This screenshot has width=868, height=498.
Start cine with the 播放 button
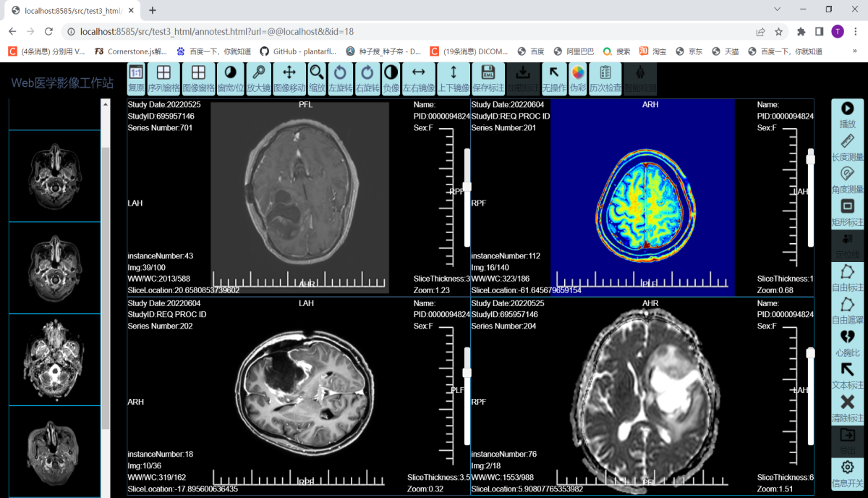[848, 114]
